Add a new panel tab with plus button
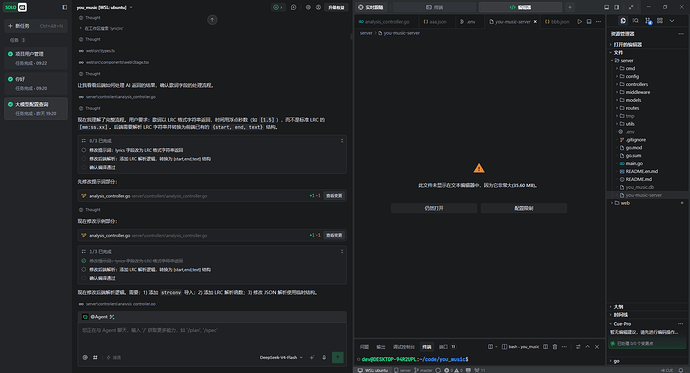Viewport: 690px width, 373px height. pos(570,7)
